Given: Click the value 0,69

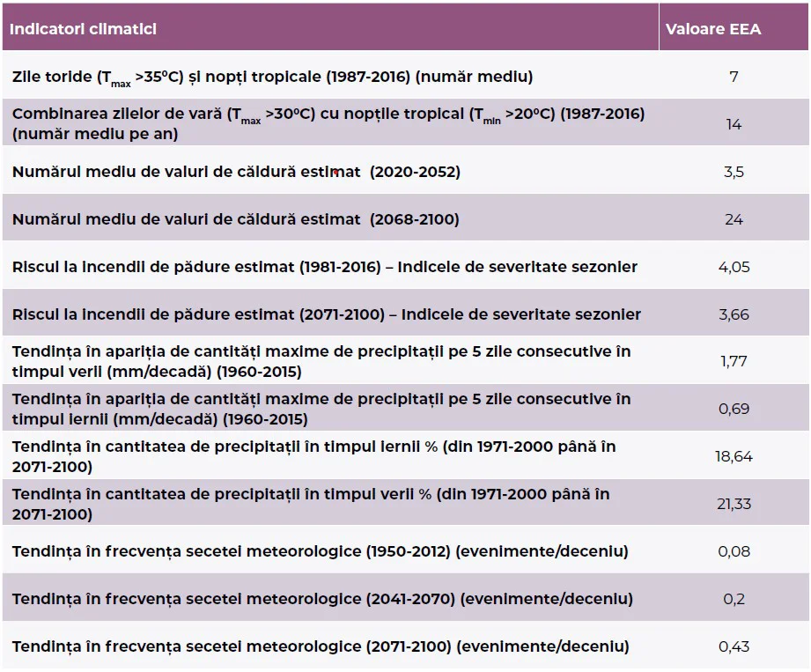Looking at the screenshot, I should click(734, 409).
